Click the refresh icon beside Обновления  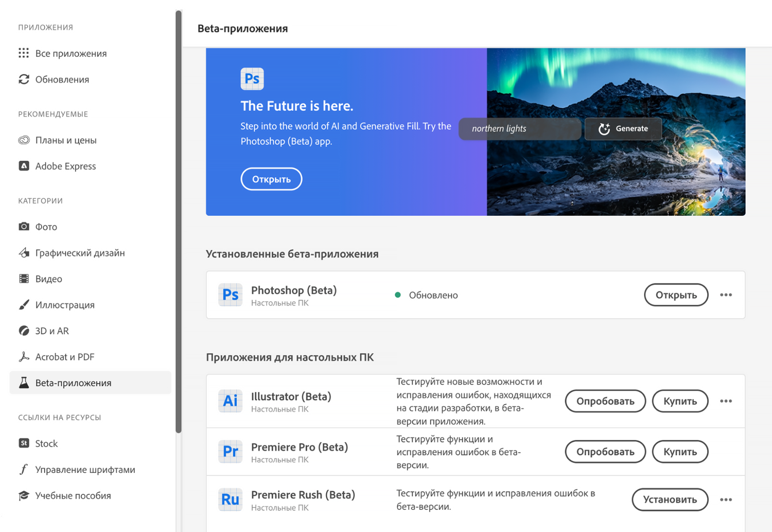click(x=24, y=79)
